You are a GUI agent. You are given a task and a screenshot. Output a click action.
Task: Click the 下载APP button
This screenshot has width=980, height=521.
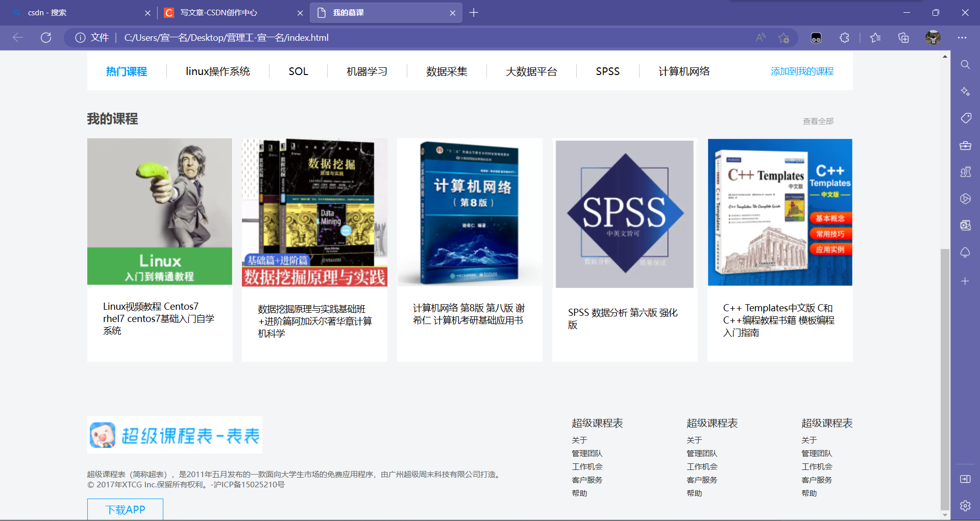[125, 509]
